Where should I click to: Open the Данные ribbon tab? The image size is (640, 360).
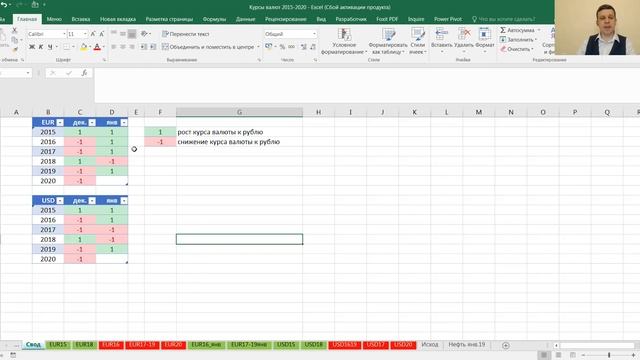click(245, 19)
